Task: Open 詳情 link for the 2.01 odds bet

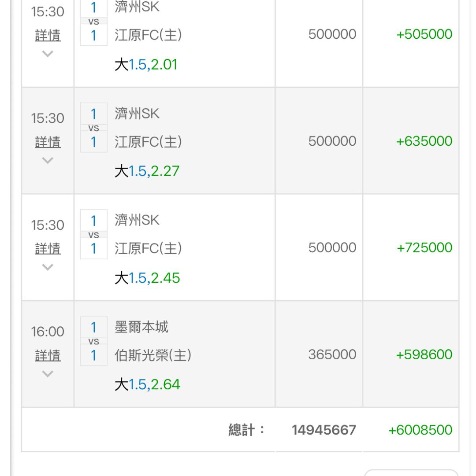Action: [x=48, y=36]
